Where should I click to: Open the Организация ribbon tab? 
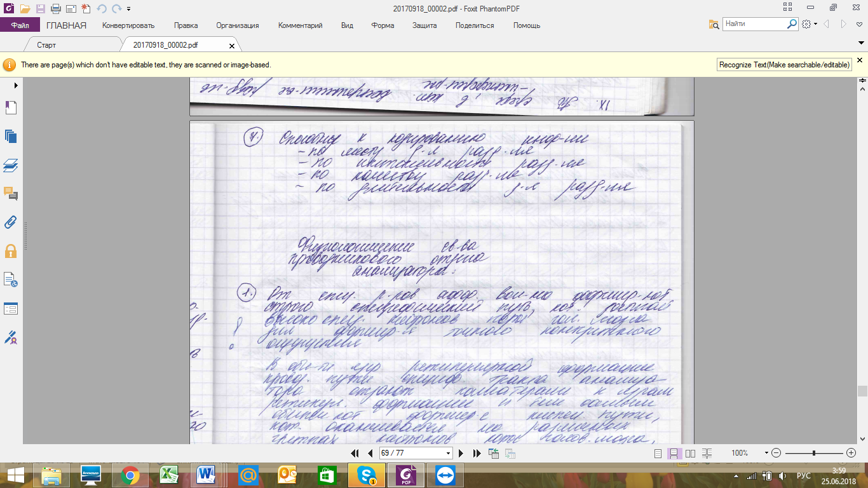238,25
